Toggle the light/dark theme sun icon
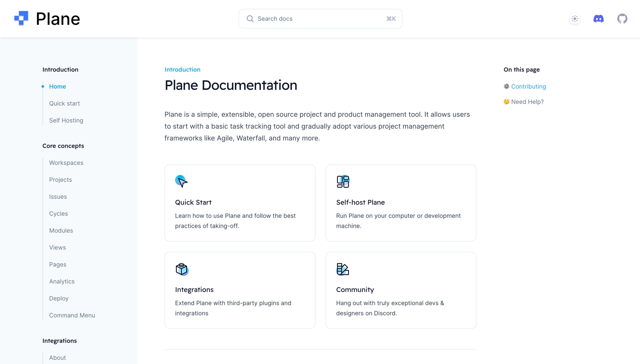This screenshot has width=641, height=364. click(575, 19)
